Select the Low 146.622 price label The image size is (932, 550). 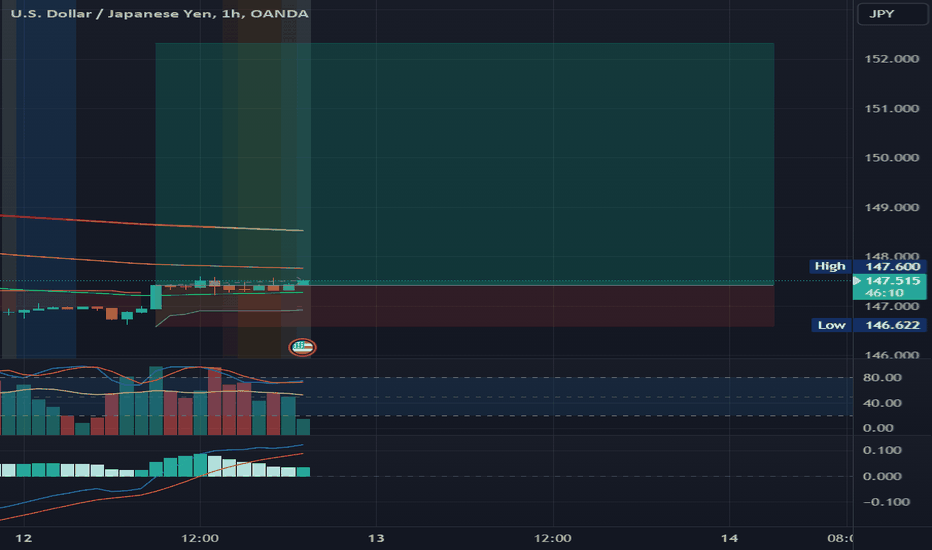[x=869, y=325]
